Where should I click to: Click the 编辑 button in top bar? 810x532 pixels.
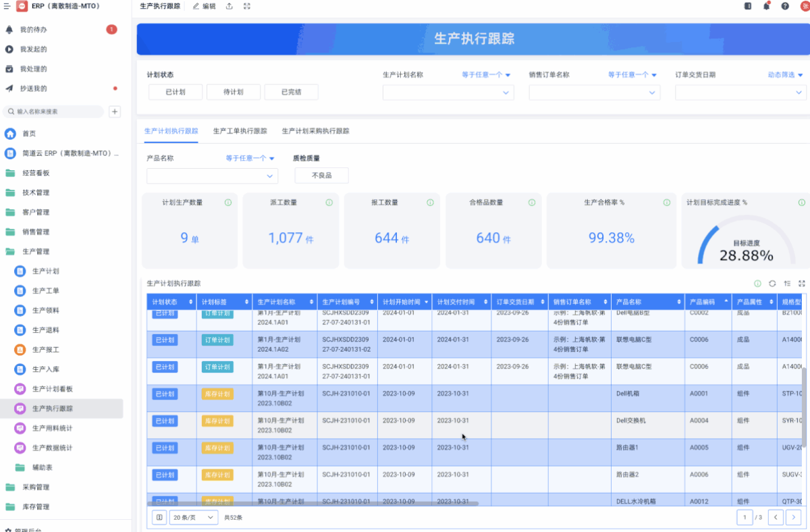[205, 6]
